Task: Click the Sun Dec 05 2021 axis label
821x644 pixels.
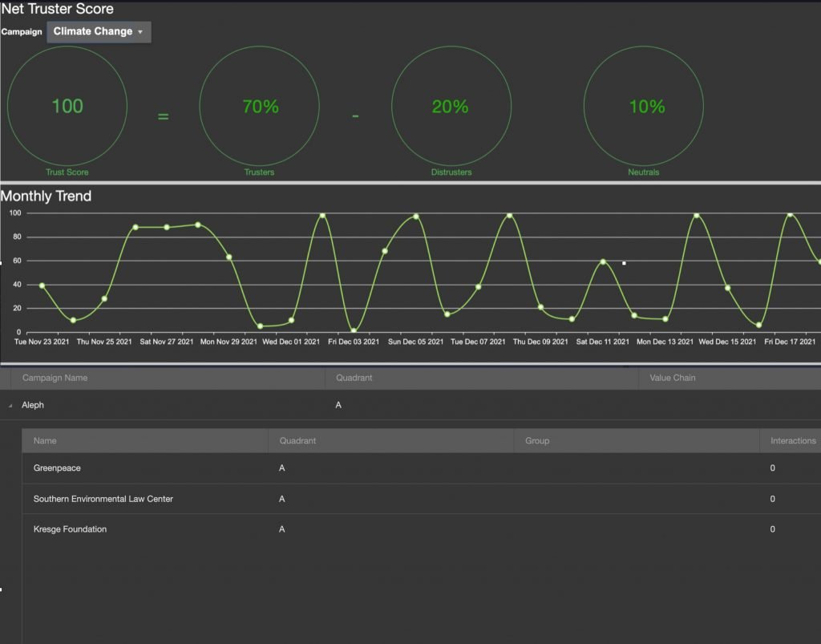Action: (416, 342)
